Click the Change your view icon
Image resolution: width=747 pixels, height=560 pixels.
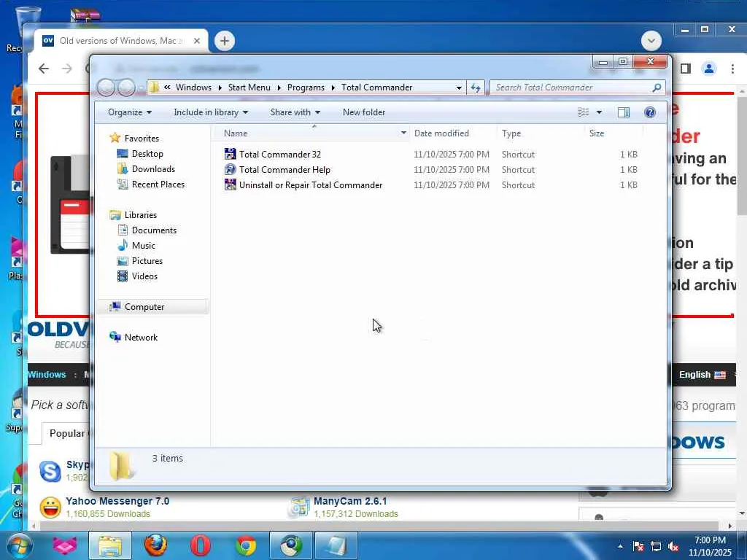tap(583, 112)
